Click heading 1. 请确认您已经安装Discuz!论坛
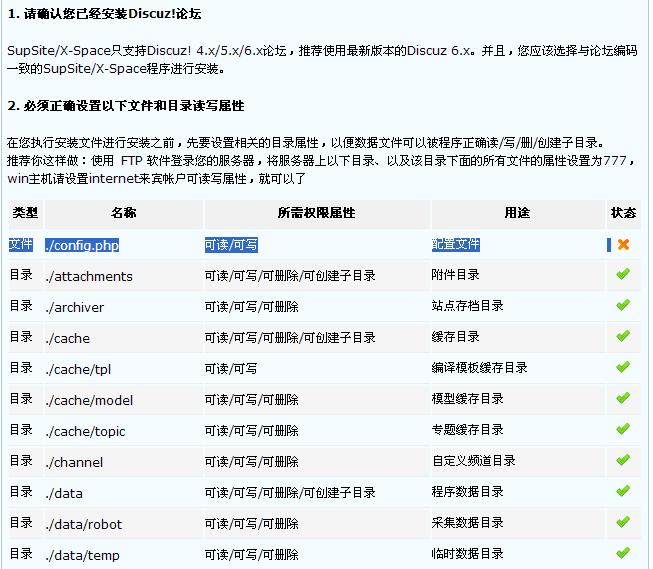This screenshot has width=653, height=569. [105, 14]
